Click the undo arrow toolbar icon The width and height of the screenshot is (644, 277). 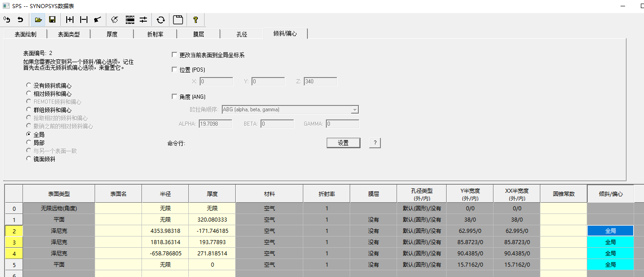tap(20, 20)
